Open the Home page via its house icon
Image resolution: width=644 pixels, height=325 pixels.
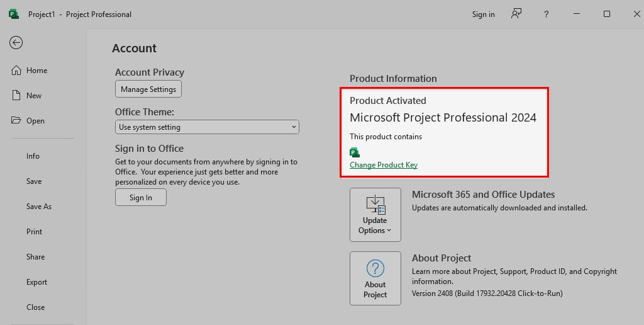[16, 71]
